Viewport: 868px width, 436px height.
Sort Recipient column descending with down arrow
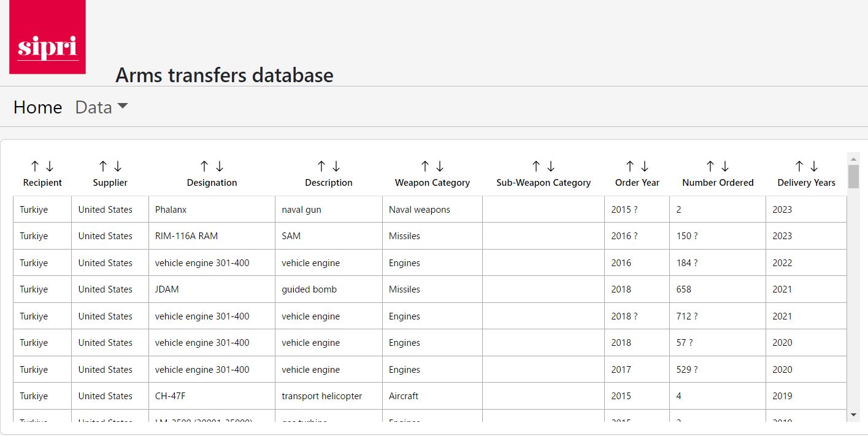[50, 166]
